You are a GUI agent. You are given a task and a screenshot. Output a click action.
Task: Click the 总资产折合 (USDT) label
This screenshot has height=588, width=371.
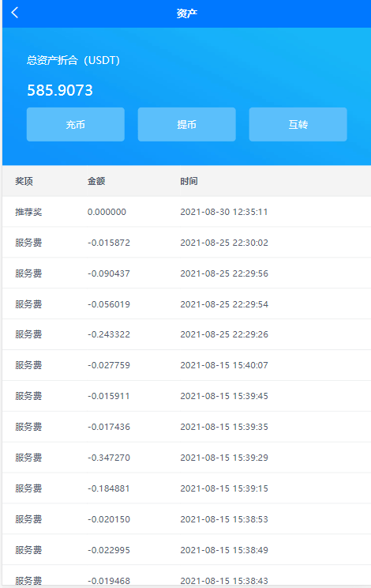(x=73, y=60)
